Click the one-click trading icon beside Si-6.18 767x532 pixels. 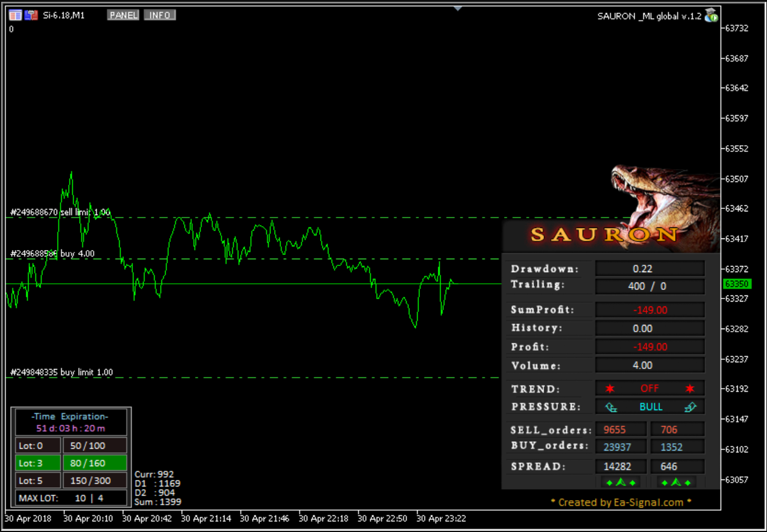[31, 15]
